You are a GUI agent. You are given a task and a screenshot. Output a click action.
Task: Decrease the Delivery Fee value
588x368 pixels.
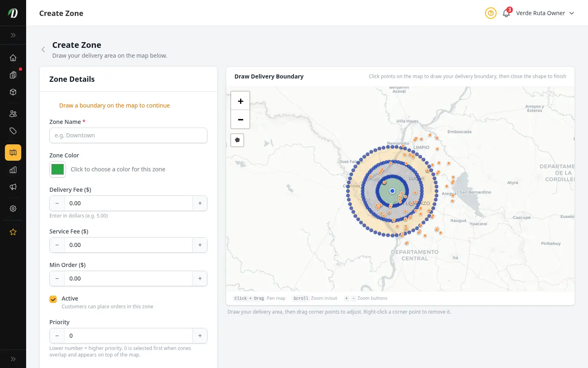(x=57, y=203)
